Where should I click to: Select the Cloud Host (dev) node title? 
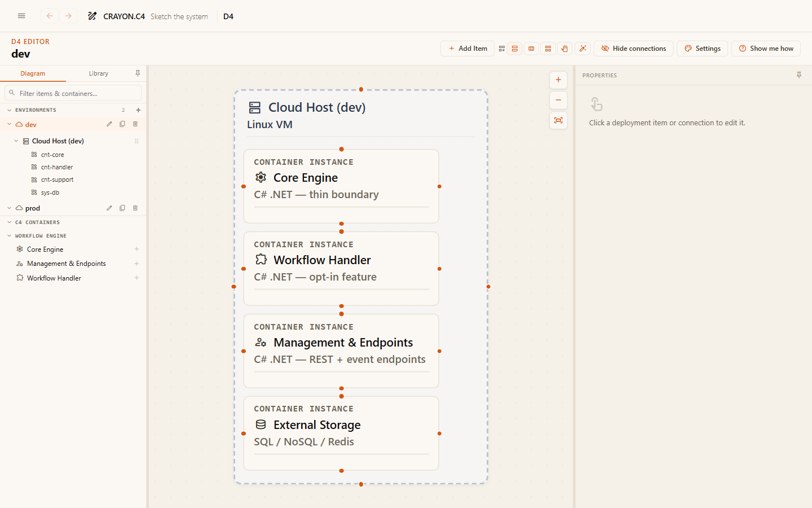tap(317, 107)
